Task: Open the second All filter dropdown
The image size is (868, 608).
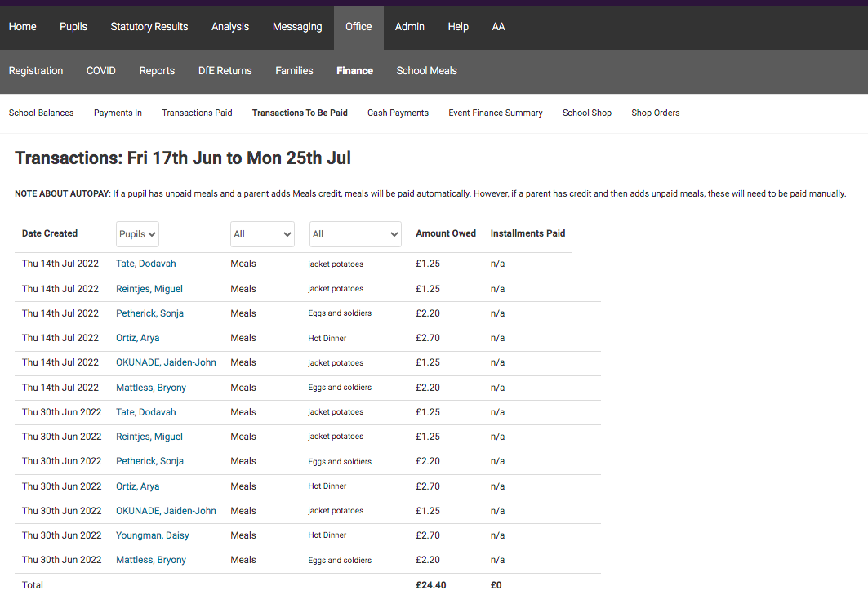Action: [354, 233]
